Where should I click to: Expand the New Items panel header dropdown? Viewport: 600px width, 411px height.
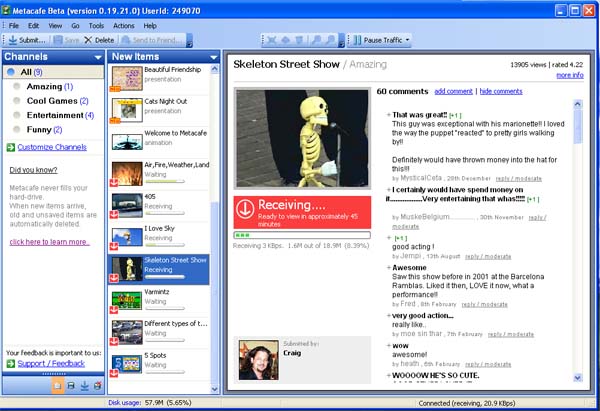214,57
